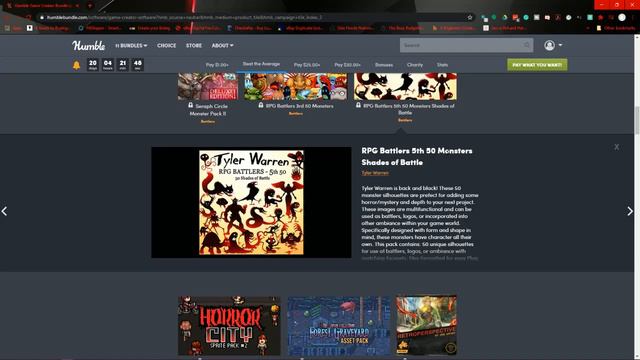640x360 pixels.
Task: Close the item detail panel with X
Action: tap(616, 147)
